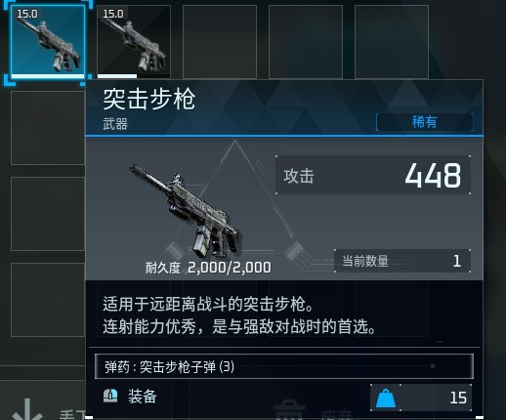This screenshot has height=420, width=506.
Task: Click the large assault rifle preview image
Action: 185,211
